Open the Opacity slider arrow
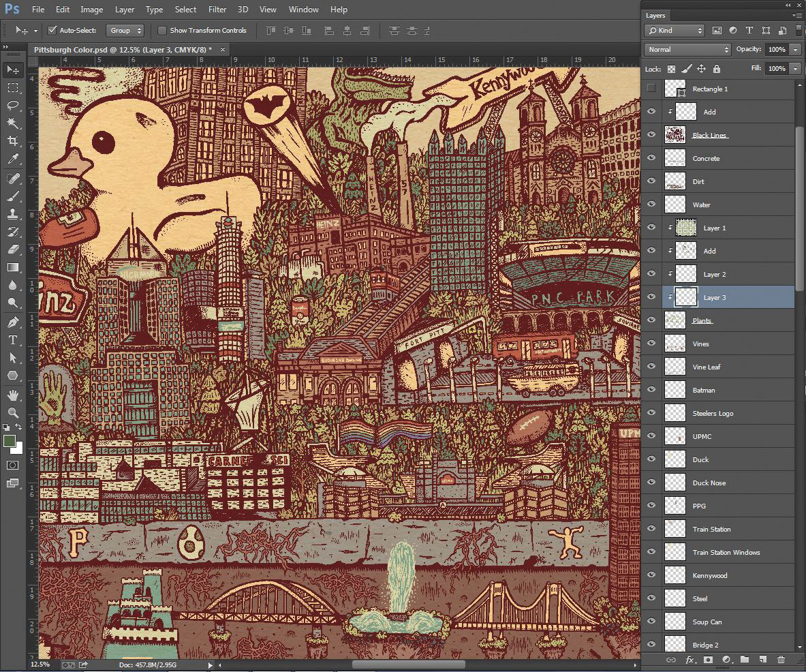The width and height of the screenshot is (806, 672). [x=796, y=49]
